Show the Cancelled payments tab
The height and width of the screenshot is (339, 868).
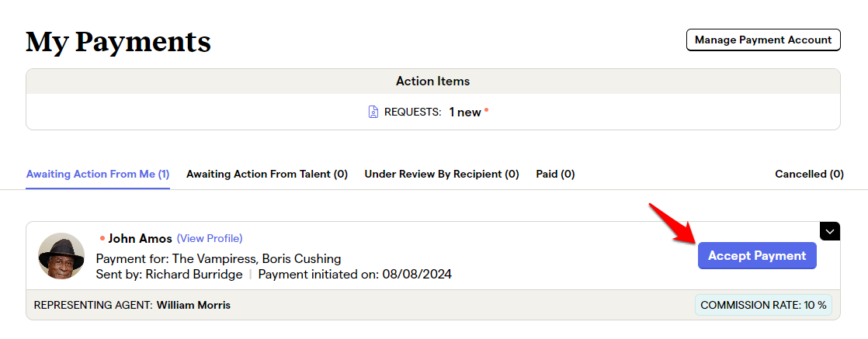809,175
